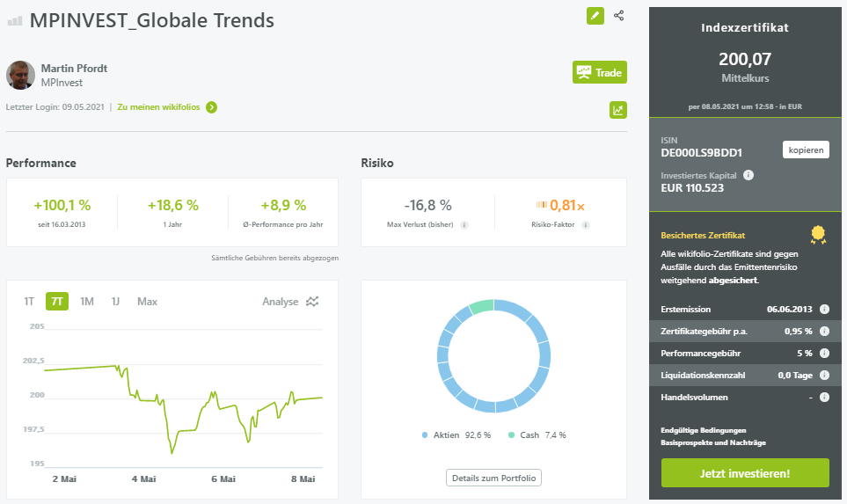Show info for Risiko-Faktor
This screenshot has height=504, width=847.
coord(586,224)
